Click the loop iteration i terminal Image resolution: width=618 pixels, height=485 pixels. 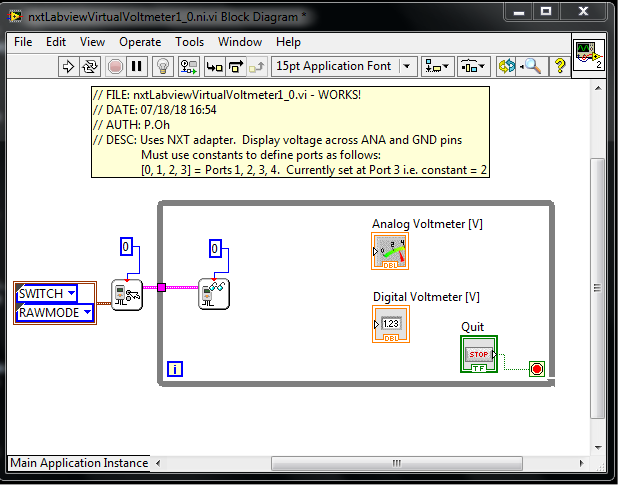coord(175,369)
